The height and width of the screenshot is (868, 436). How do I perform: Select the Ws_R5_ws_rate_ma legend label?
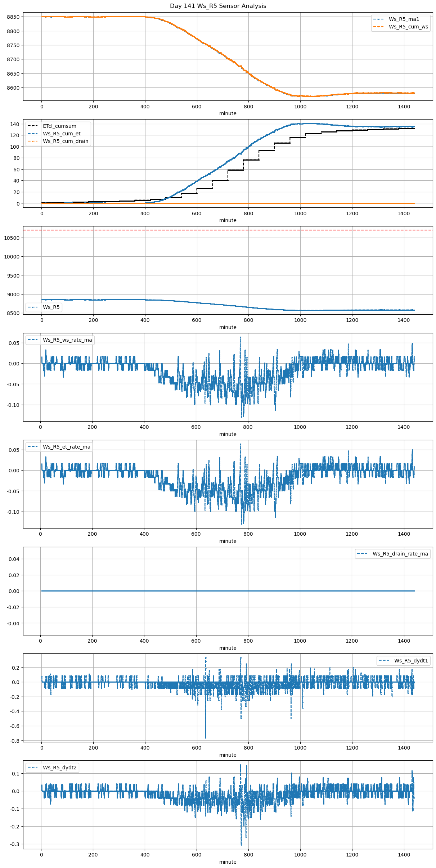[x=67, y=340]
